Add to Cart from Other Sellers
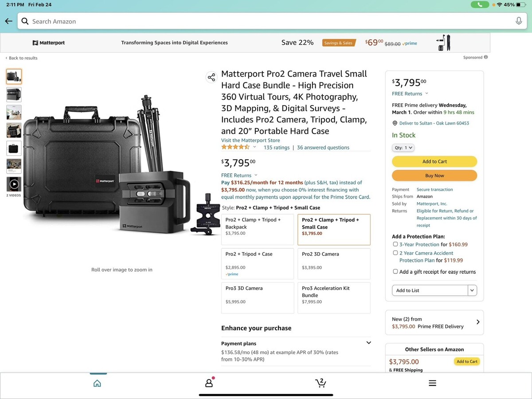Image resolution: width=532 pixels, height=399 pixels. (467, 361)
